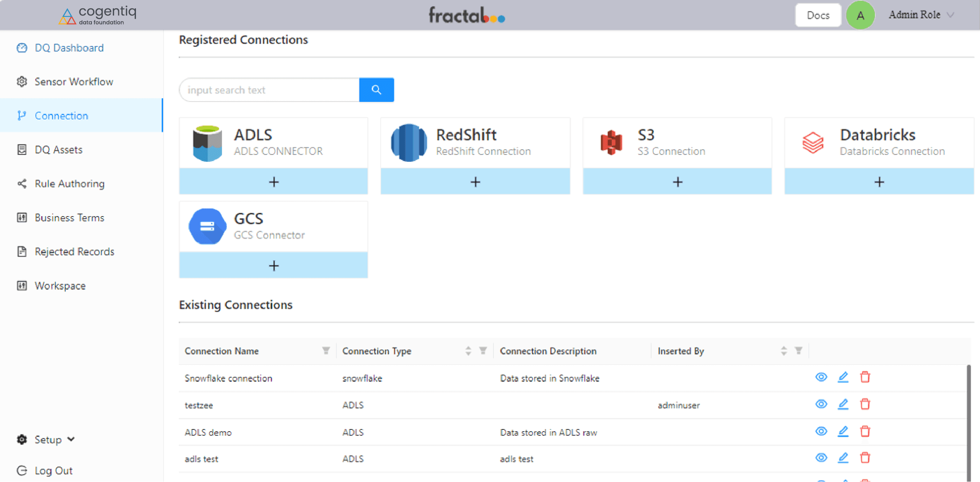Open the Admin Role dropdown

922,15
